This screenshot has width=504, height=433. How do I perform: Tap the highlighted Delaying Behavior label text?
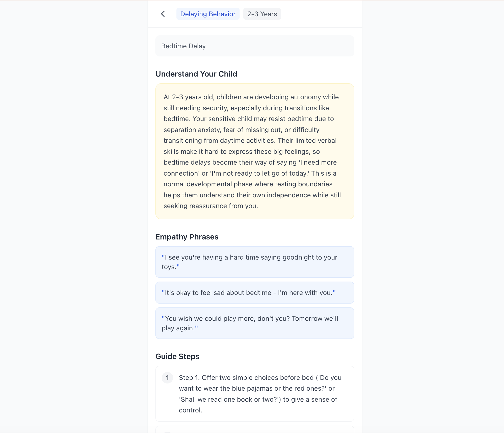tap(208, 14)
